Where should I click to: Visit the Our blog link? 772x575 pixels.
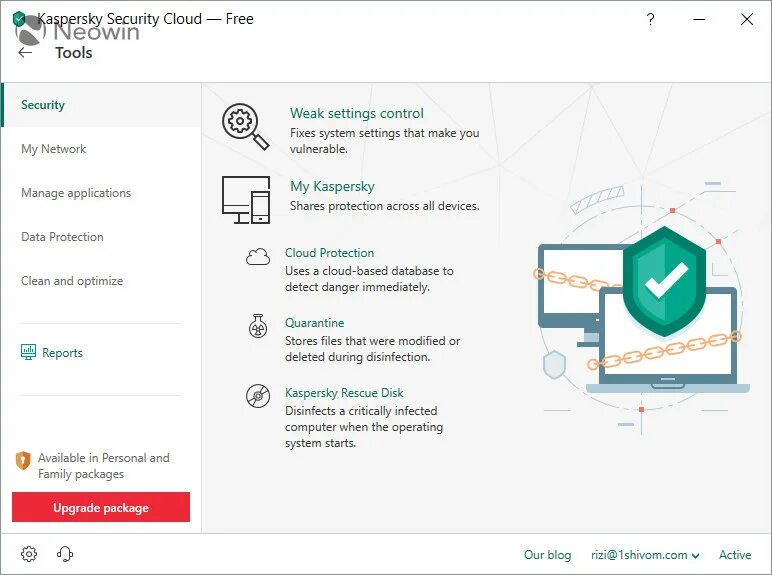[x=547, y=555]
